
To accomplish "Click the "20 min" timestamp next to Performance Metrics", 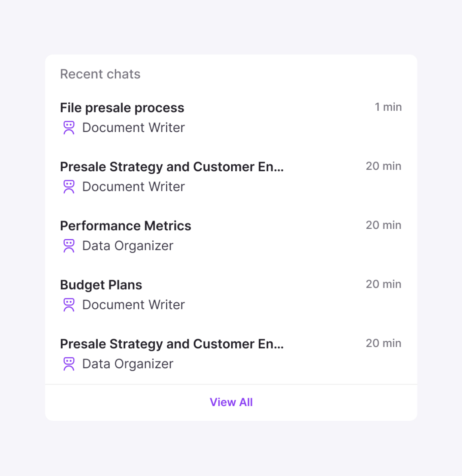I will (384, 225).
